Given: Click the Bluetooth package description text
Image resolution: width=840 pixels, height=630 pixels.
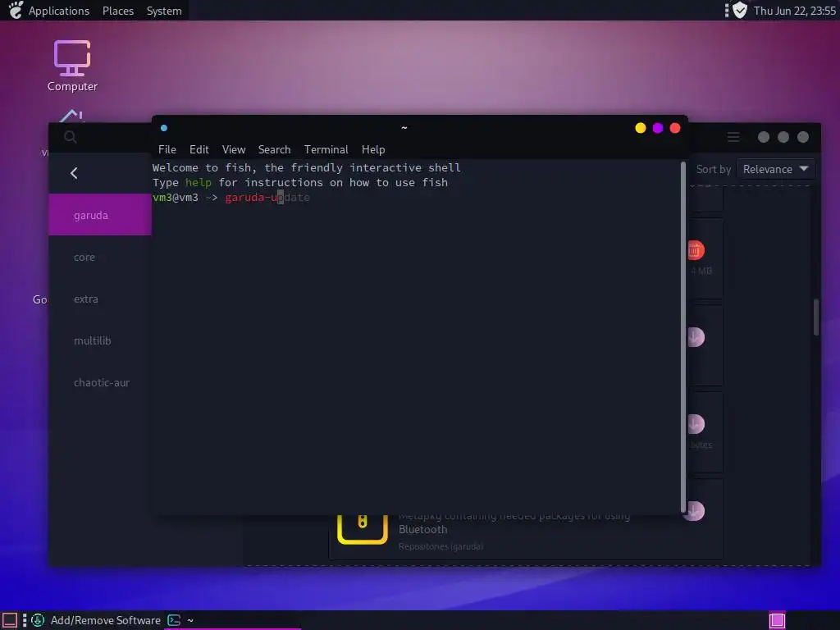Looking at the screenshot, I should [514, 523].
